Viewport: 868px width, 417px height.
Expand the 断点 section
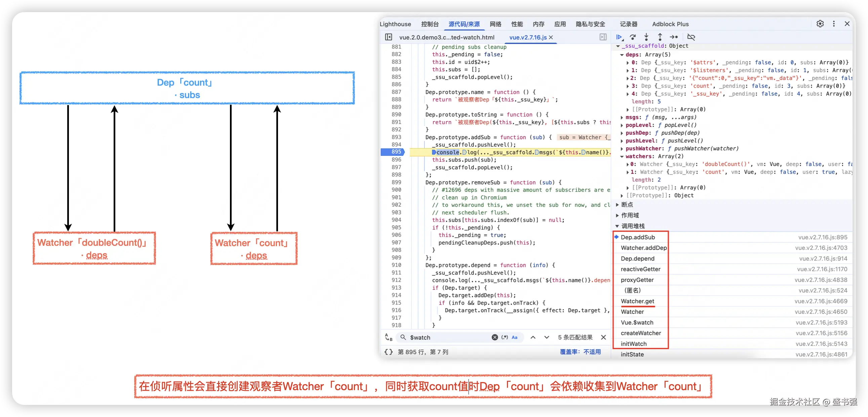(627, 204)
